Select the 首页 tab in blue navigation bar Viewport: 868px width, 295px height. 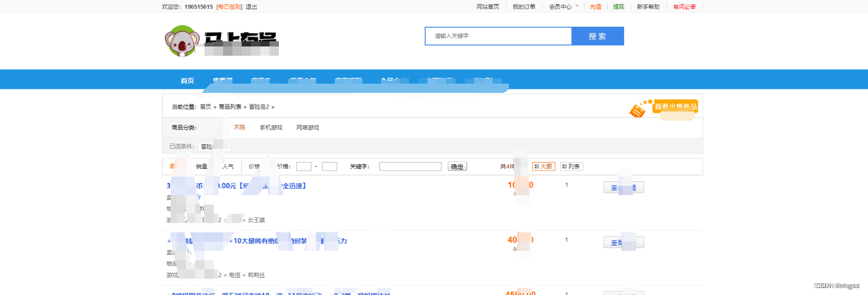187,81
